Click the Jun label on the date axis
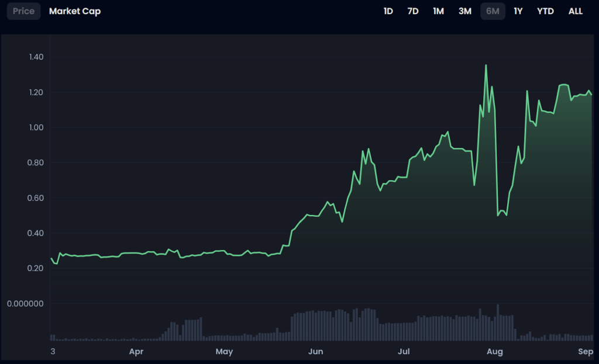 coord(315,352)
